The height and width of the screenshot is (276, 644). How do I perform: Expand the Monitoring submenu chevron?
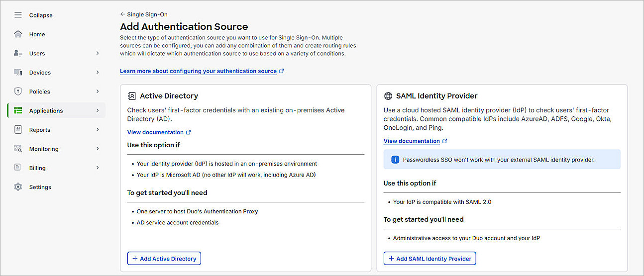tap(98, 149)
